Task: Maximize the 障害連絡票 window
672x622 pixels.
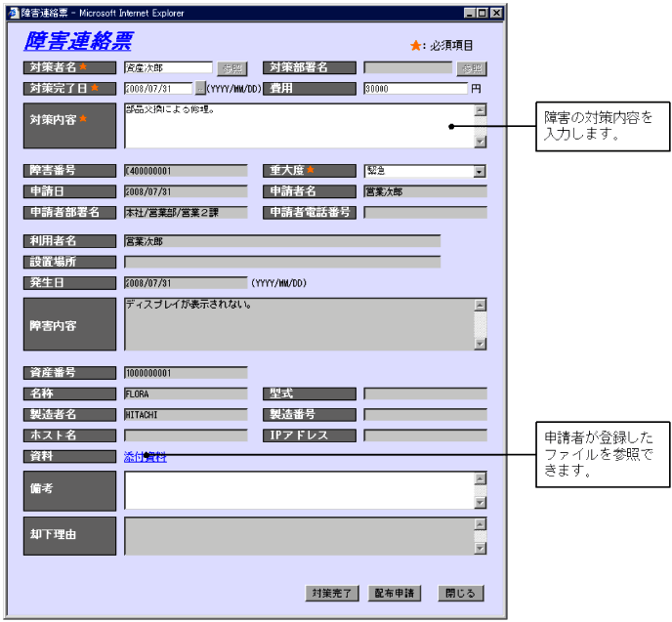Action: point(483,13)
